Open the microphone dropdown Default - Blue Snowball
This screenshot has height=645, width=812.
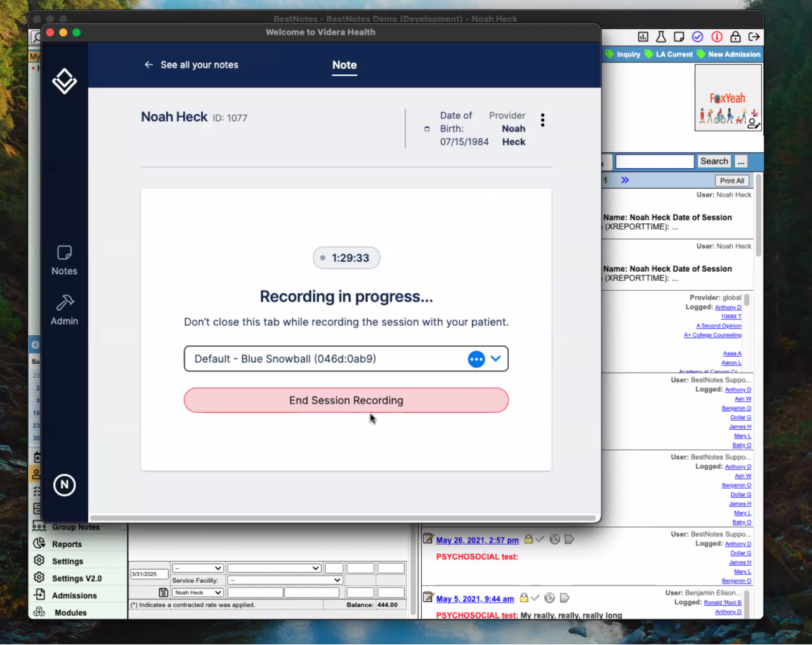click(346, 359)
